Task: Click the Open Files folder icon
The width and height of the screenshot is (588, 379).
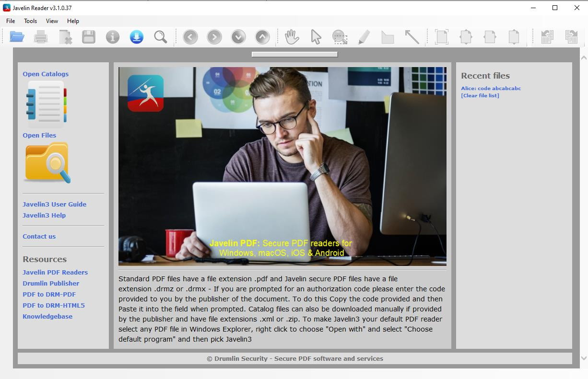Action: (x=47, y=162)
